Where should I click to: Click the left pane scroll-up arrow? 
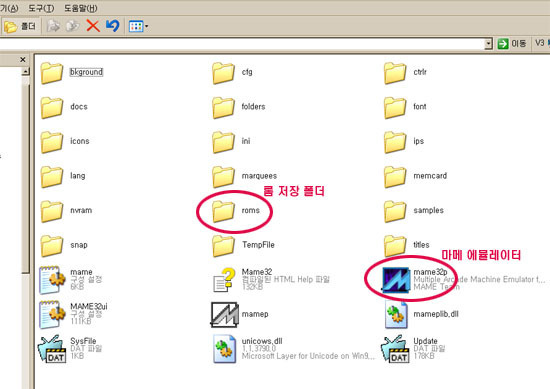coord(25,72)
